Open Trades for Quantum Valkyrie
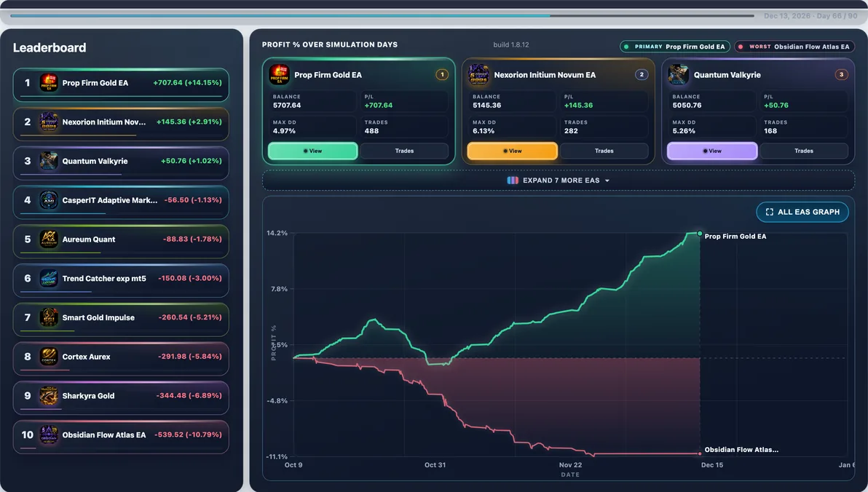 (x=804, y=151)
